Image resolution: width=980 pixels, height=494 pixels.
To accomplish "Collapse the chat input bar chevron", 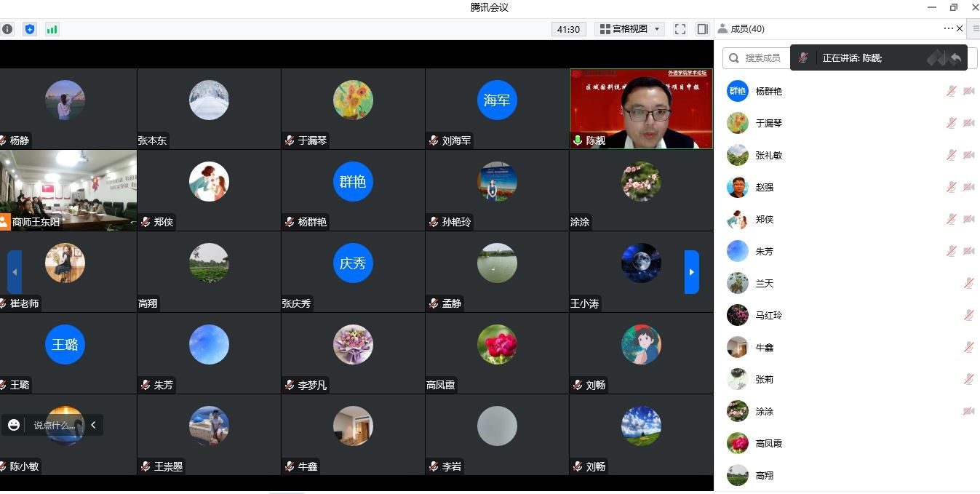I will point(93,425).
